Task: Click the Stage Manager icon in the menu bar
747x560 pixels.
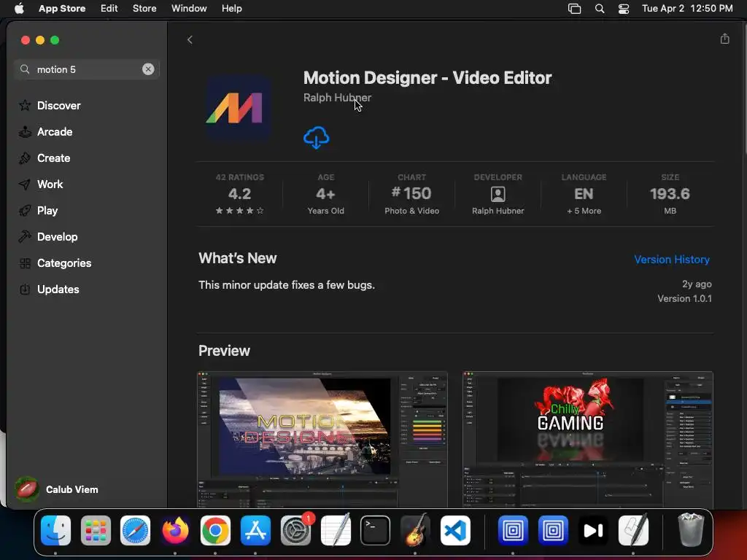Action: pos(575,9)
